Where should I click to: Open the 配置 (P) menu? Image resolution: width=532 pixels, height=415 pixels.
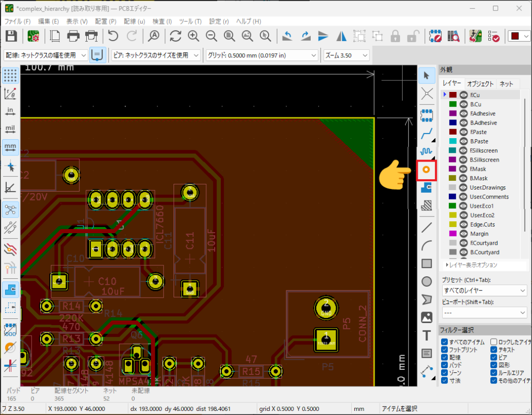(x=105, y=21)
